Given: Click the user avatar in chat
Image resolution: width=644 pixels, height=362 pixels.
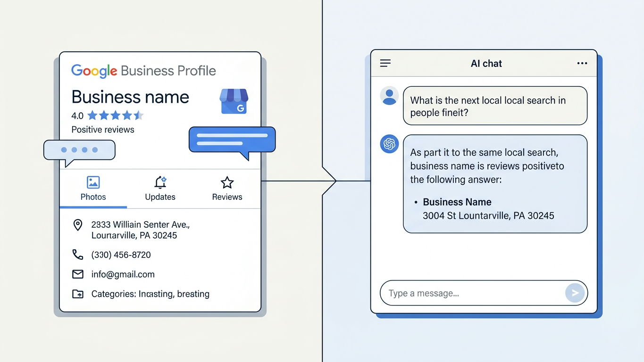Looking at the screenshot, I should point(389,96).
